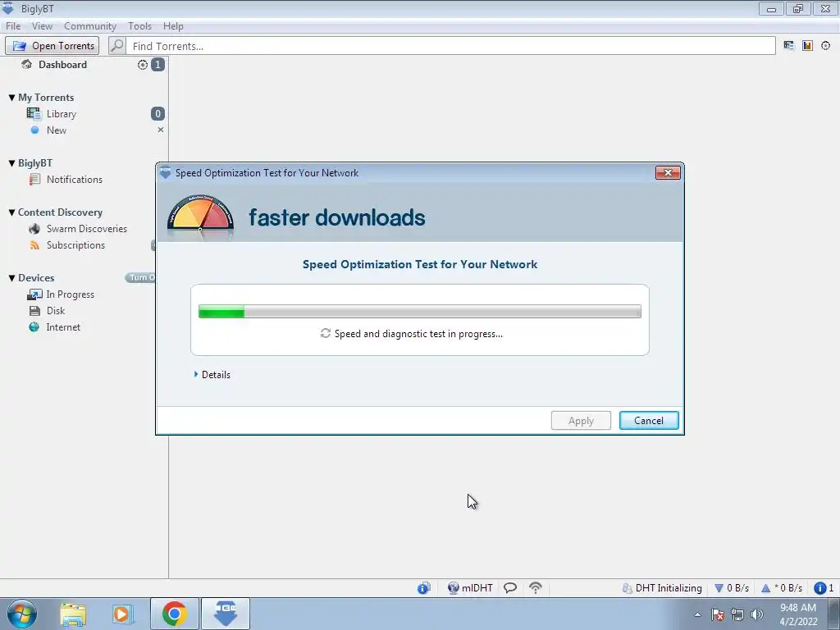Click the upload speed 0 B/s indicator
This screenshot has width=840, height=630.
click(782, 587)
